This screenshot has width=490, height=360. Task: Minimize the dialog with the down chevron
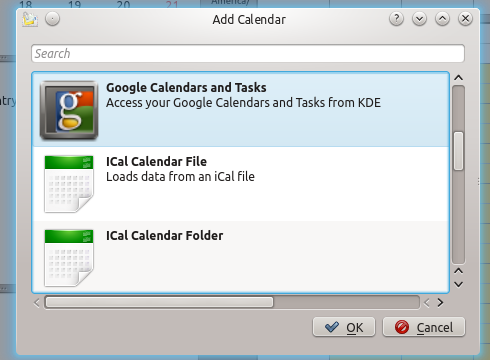coord(419,19)
